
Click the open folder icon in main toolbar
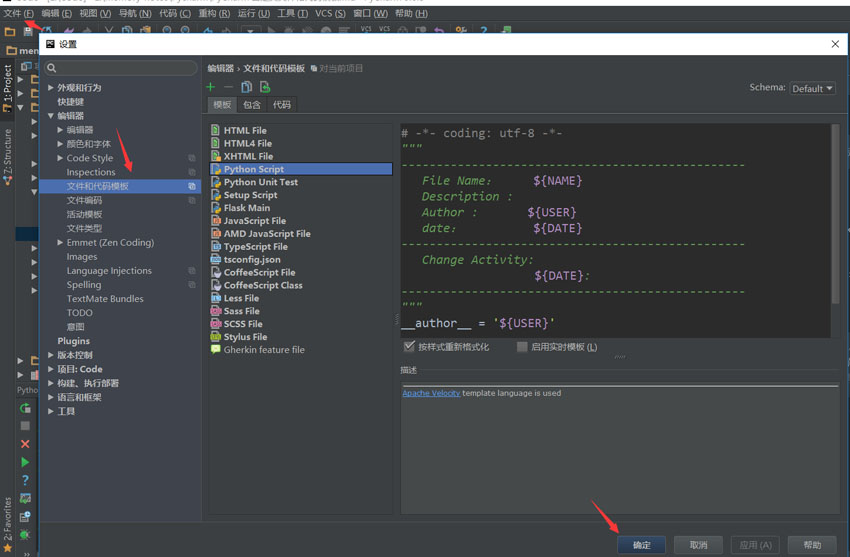pos(10,31)
